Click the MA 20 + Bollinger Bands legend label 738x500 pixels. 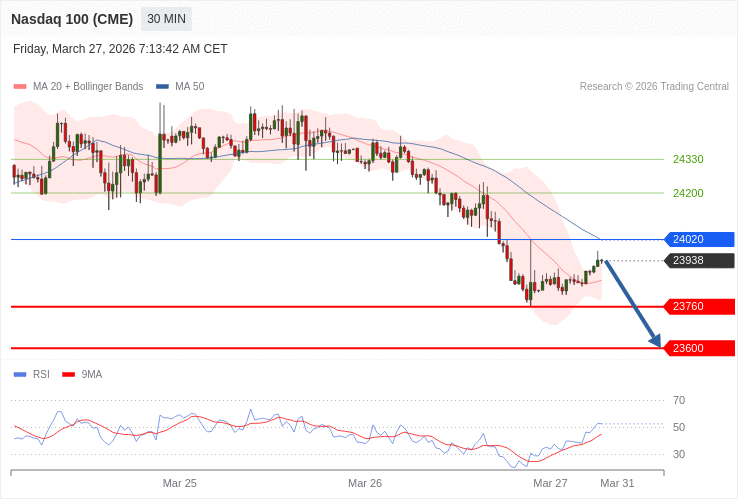tap(88, 87)
